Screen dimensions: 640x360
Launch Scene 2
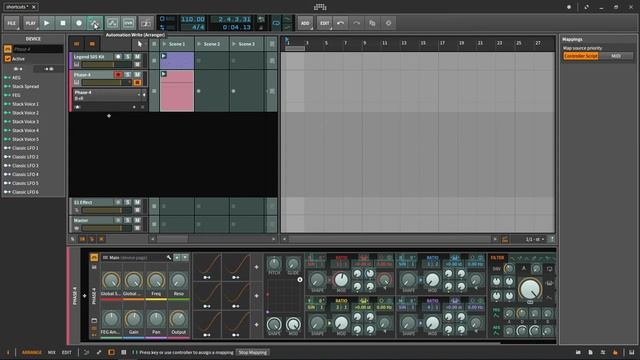(x=199, y=44)
